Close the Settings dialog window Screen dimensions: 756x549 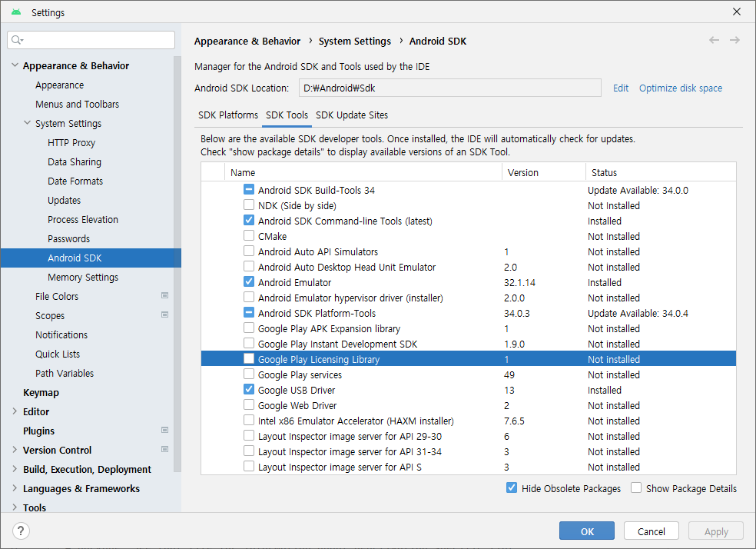point(737,12)
